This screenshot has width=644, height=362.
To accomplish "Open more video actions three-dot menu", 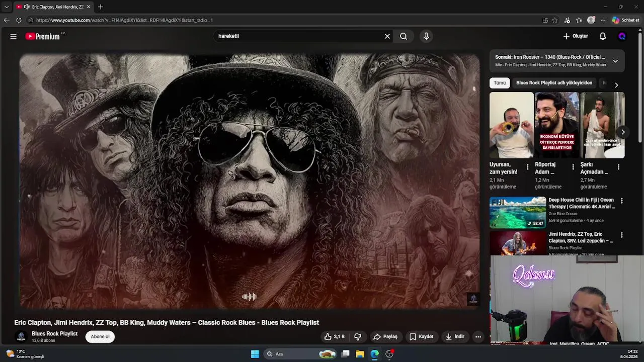I will point(478,337).
